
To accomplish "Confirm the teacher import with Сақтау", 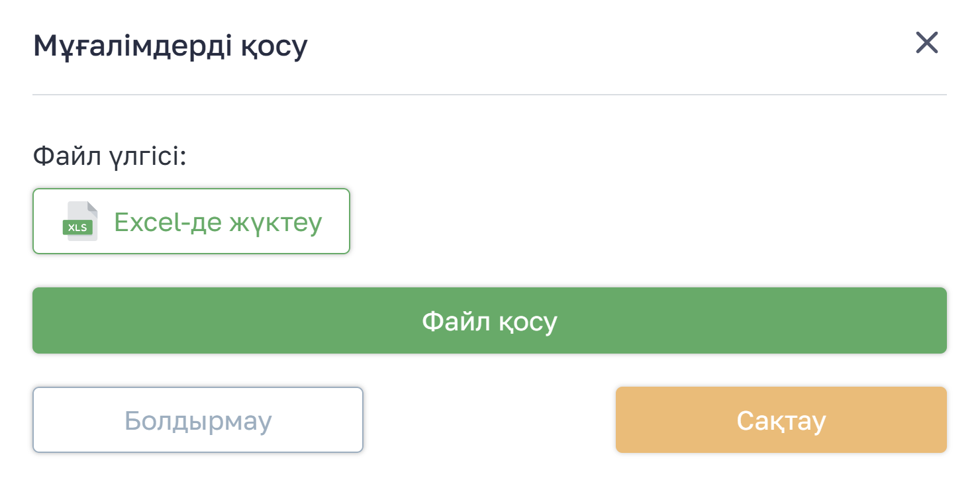I will [781, 420].
